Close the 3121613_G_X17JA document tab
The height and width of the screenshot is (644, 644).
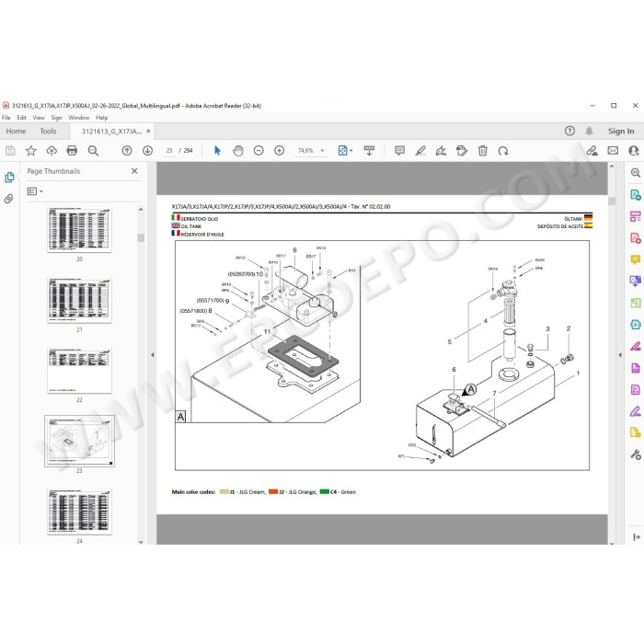(x=148, y=131)
